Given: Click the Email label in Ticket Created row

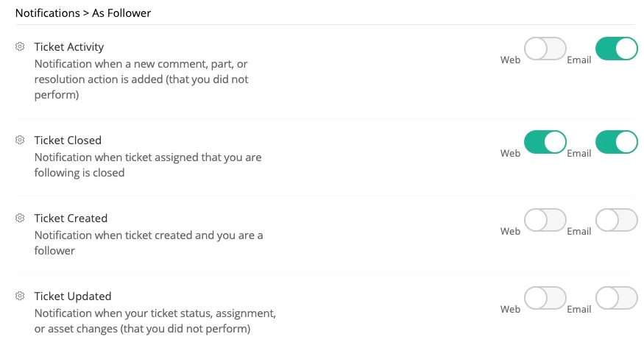Looking at the screenshot, I should point(578,231).
